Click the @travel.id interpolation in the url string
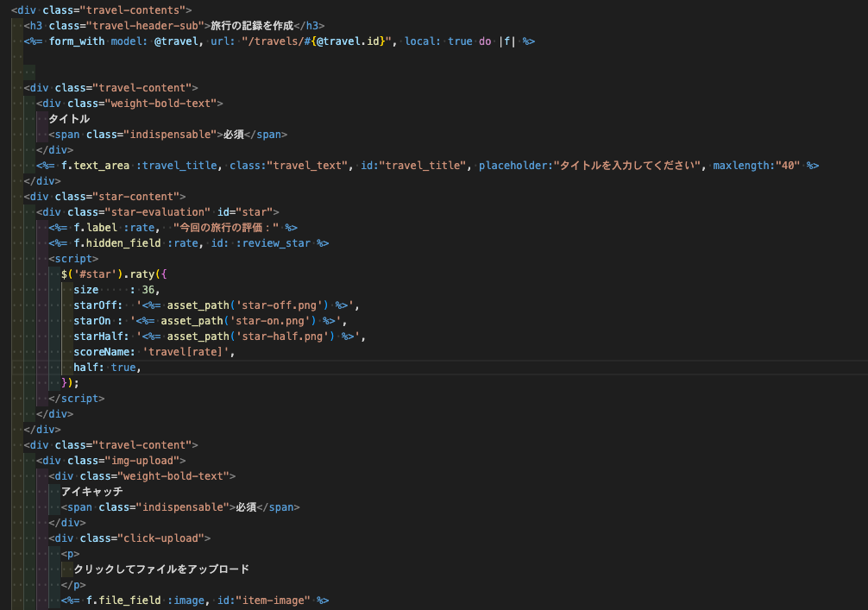The width and height of the screenshot is (868, 610). coord(349,41)
